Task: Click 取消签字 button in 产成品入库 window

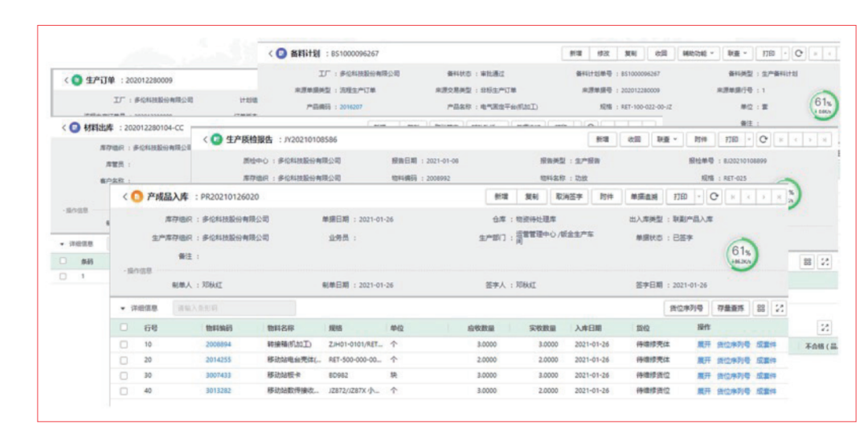Action: point(569,197)
